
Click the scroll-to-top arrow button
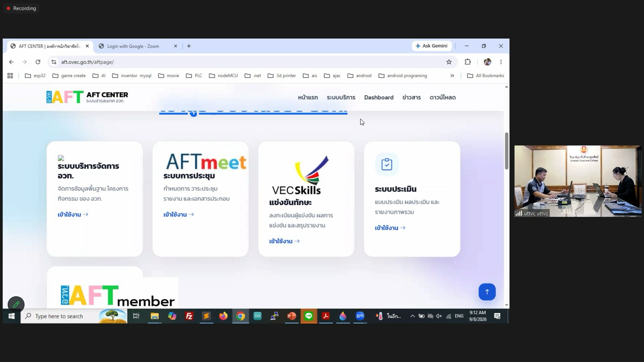coord(487,292)
